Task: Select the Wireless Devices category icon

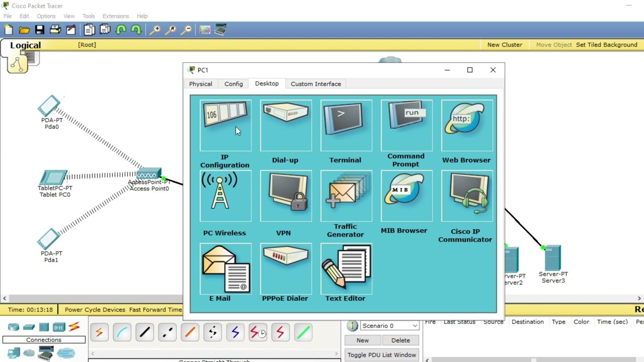Action: [59, 327]
